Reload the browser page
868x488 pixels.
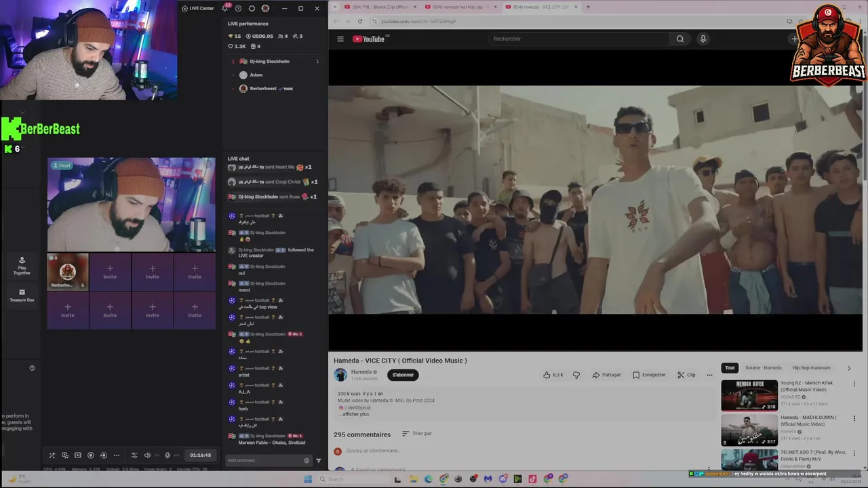pyautogui.click(x=360, y=21)
